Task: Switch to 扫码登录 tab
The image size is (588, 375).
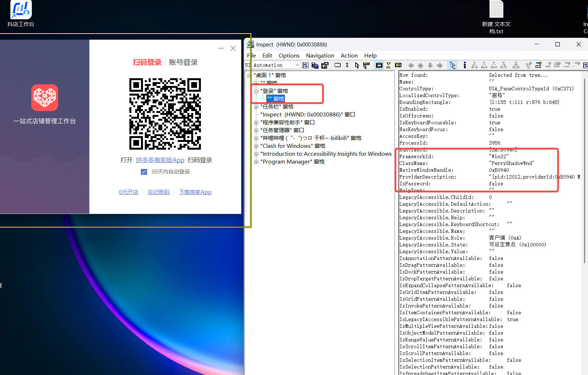Action: pos(147,62)
